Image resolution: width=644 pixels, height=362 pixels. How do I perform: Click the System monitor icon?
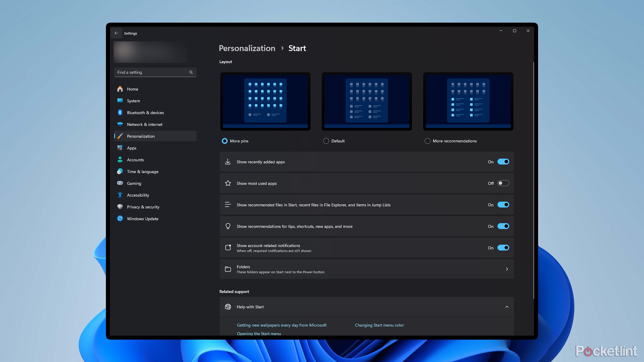pos(120,101)
